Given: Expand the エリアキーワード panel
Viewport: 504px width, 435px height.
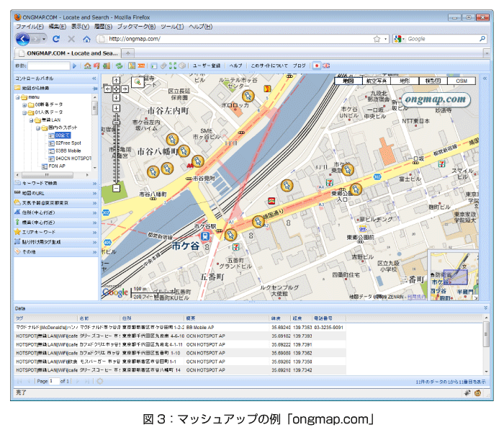Looking at the screenshot, I should pos(94,233).
